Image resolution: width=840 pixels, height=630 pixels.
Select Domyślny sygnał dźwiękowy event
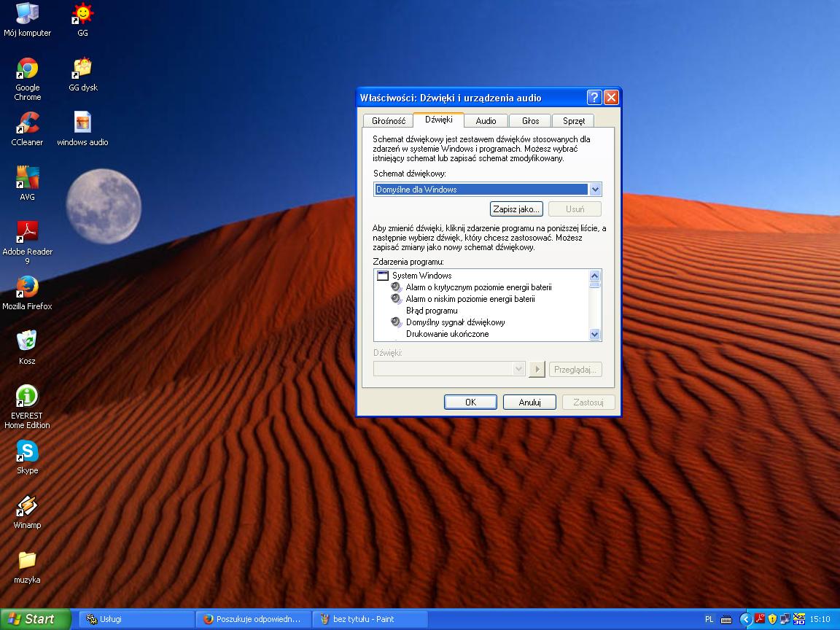pos(455,322)
